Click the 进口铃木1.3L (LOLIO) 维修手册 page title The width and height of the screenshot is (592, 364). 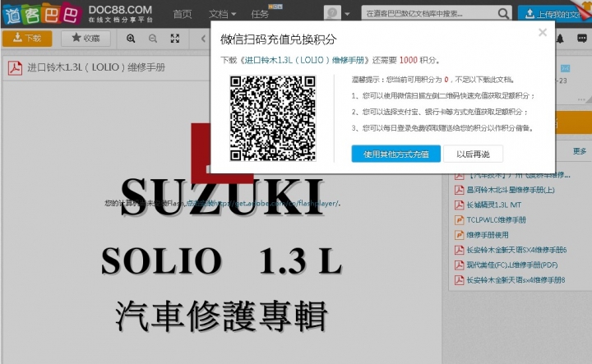pyautogui.click(x=96, y=67)
